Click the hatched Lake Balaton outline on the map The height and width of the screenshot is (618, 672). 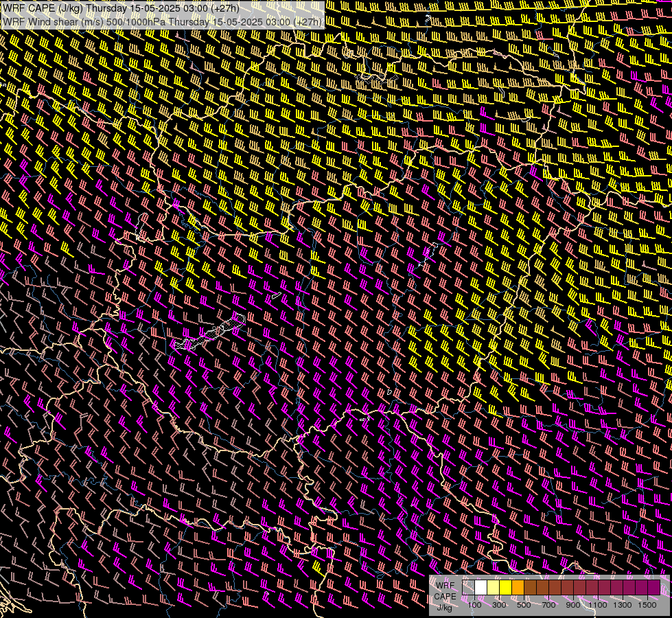click(209, 333)
